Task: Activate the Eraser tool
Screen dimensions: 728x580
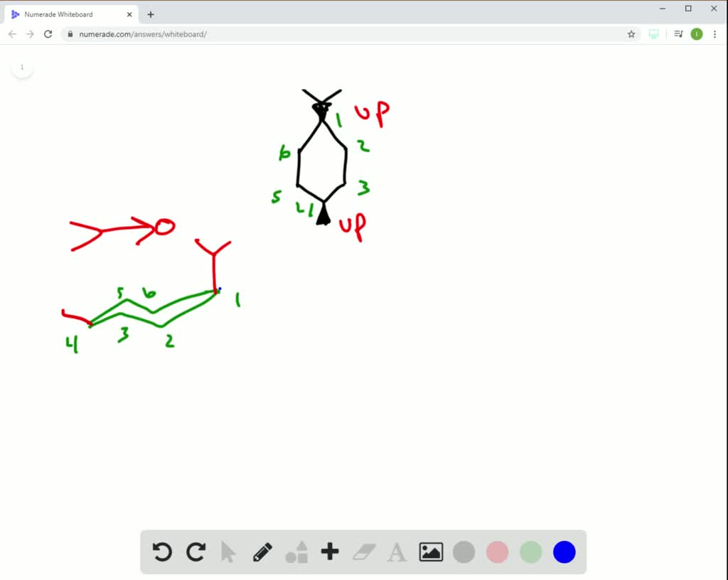Action: (363, 552)
